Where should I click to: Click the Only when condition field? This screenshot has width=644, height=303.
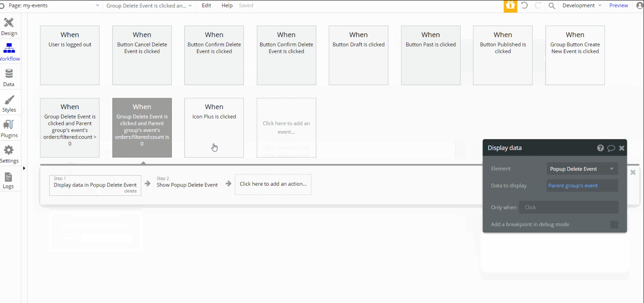(569, 207)
